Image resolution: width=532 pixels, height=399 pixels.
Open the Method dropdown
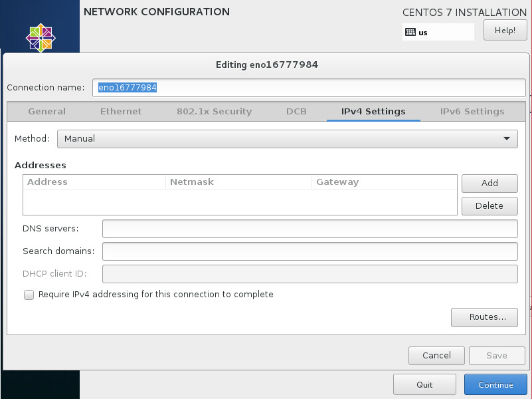(288, 138)
